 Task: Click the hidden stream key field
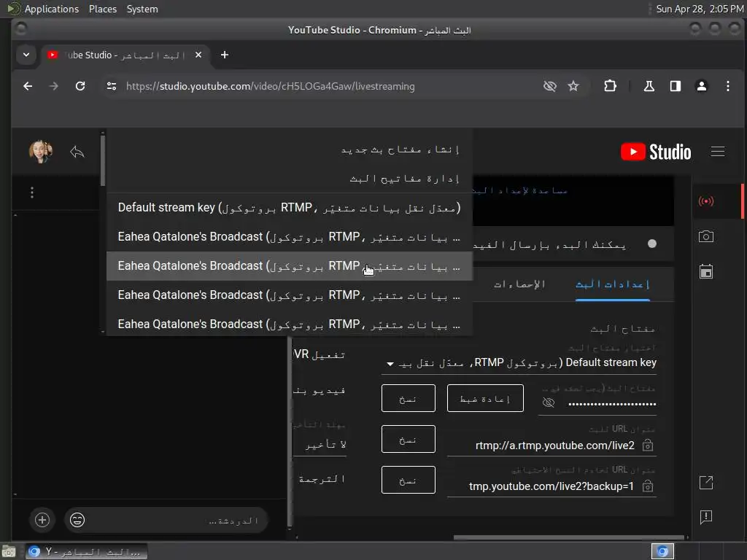612,404
